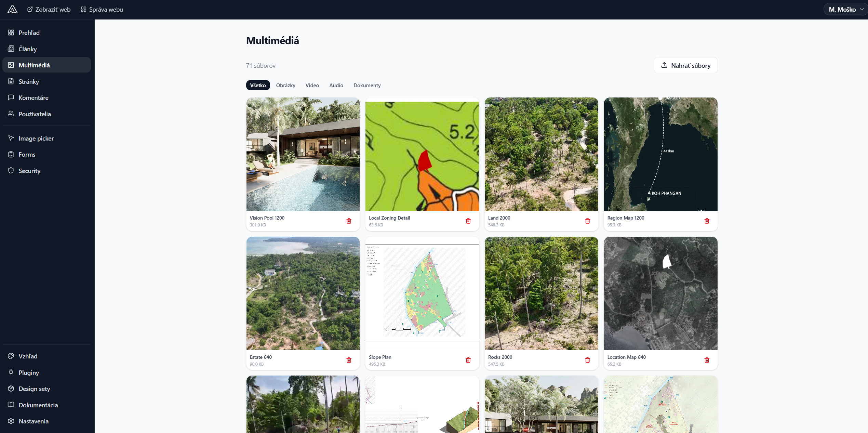This screenshot has height=433, width=868.
Task: Click the Land 2000 file name
Action: (499, 218)
